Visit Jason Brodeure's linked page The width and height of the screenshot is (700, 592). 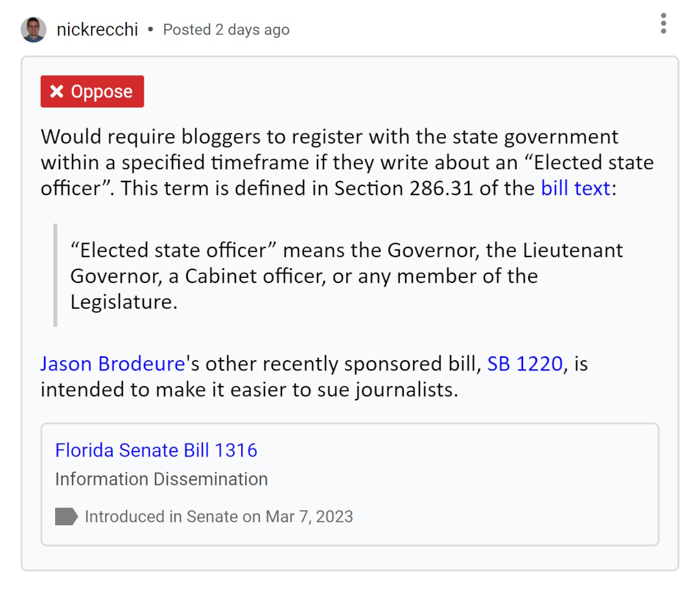(x=113, y=363)
